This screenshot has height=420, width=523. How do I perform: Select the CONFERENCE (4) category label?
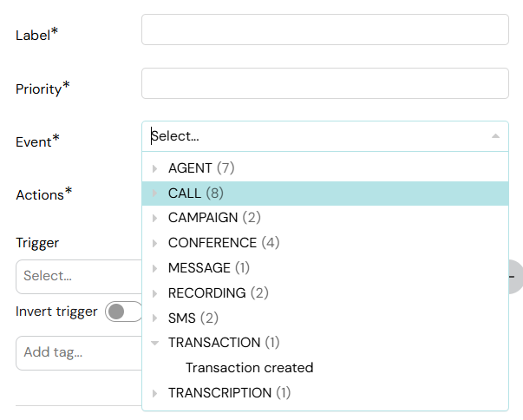point(224,243)
